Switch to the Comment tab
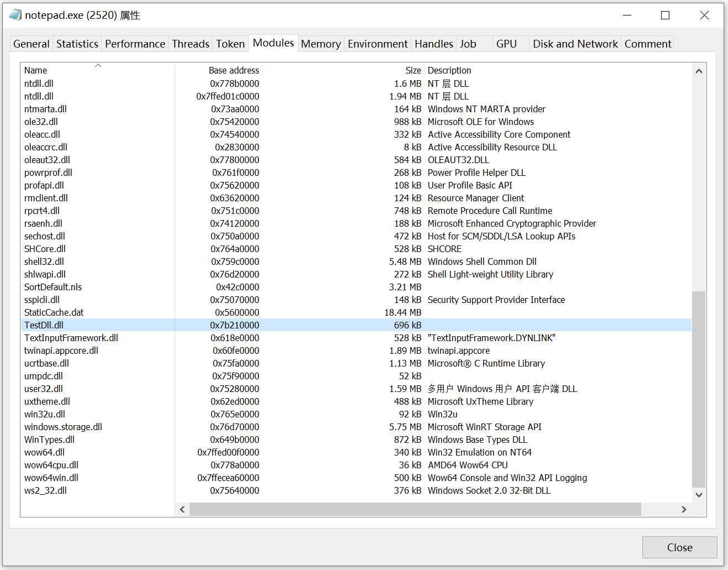 (x=647, y=44)
